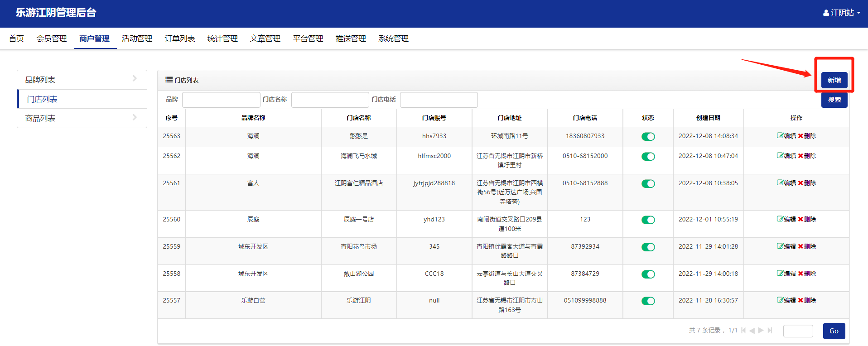868x346 pixels.
Task: Click the 门店名称 search input field
Action: (x=330, y=100)
